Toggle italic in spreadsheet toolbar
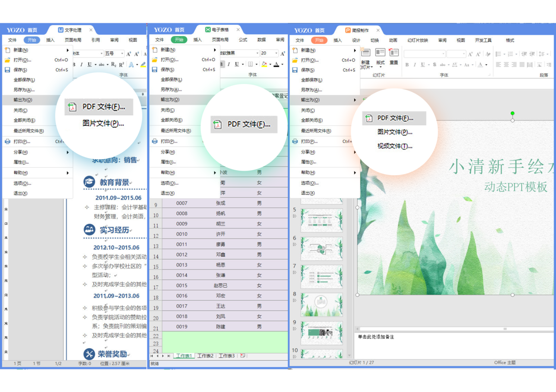 pyautogui.click(x=229, y=64)
